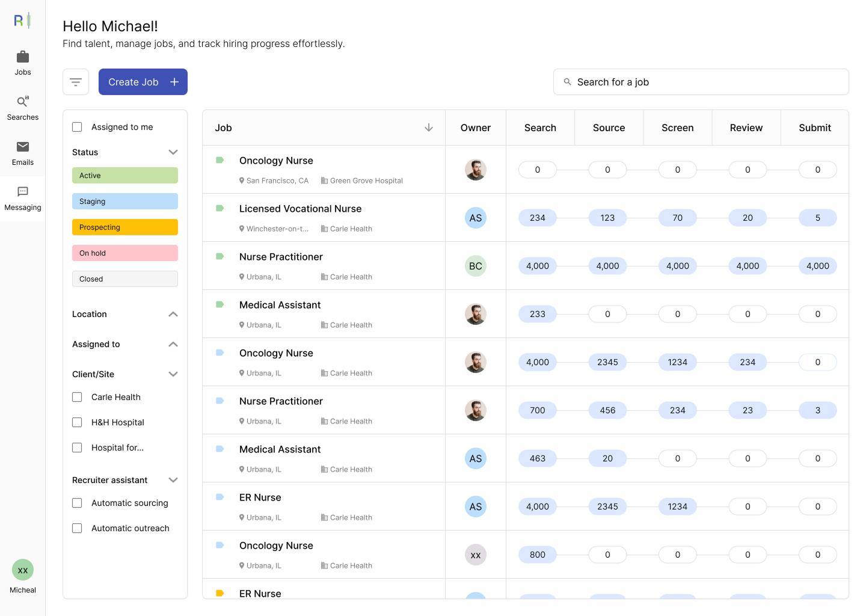Screen dimensions: 866x616
Task: Expand the Location filter section
Action: (x=173, y=314)
